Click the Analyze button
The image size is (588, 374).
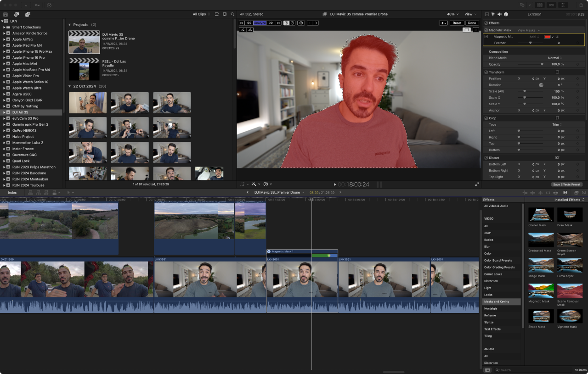pos(260,23)
